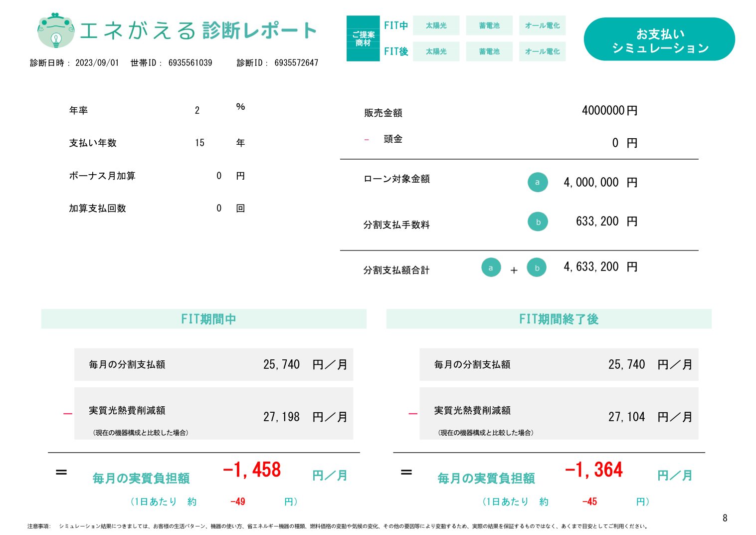Click the FIT期間中 section header
Image resolution: width=756 pixels, height=535 pixels.
point(203,319)
